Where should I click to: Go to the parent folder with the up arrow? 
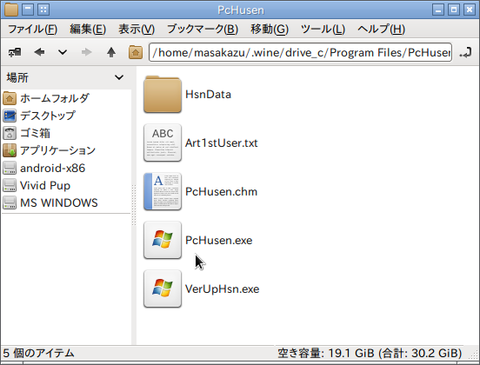pyautogui.click(x=111, y=52)
